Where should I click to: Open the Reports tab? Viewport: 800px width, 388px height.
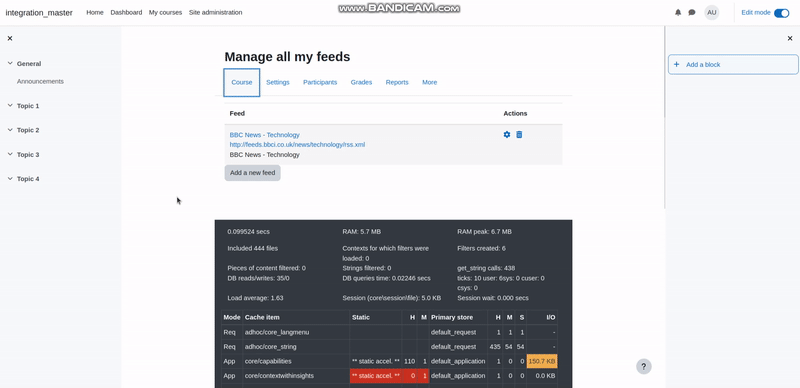tap(397, 82)
